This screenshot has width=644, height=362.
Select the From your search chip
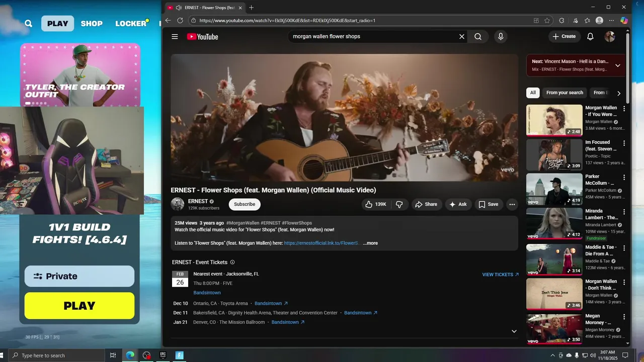pyautogui.click(x=565, y=93)
